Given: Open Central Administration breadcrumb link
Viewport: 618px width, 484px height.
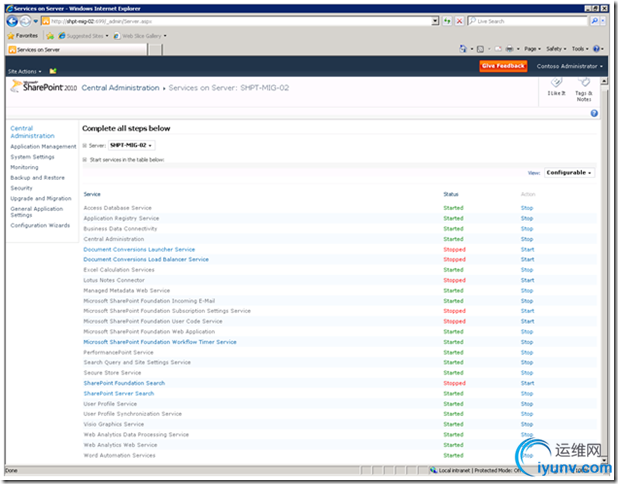Looking at the screenshot, I should 120,87.
